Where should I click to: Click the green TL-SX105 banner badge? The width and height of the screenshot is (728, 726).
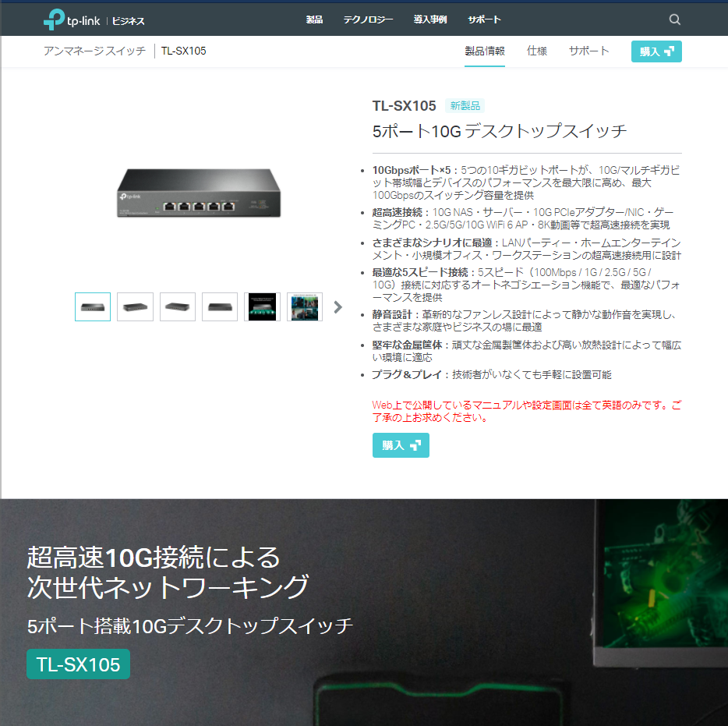(x=78, y=664)
